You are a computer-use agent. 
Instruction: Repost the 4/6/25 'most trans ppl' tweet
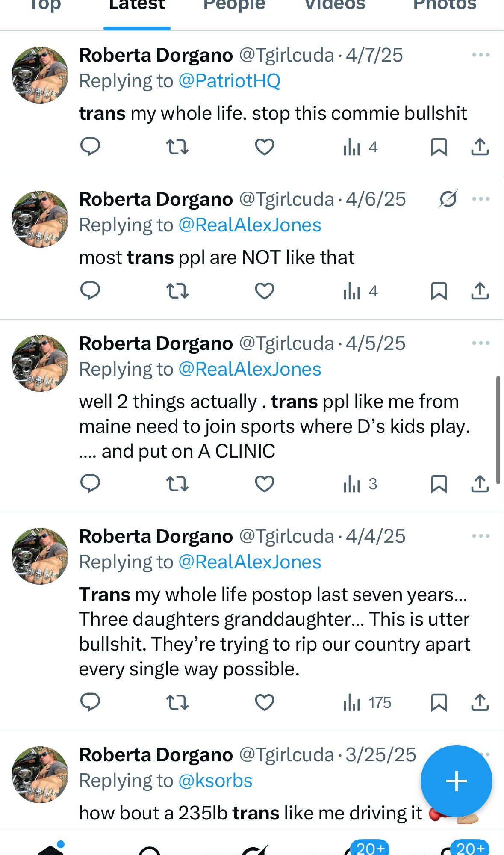click(x=177, y=291)
